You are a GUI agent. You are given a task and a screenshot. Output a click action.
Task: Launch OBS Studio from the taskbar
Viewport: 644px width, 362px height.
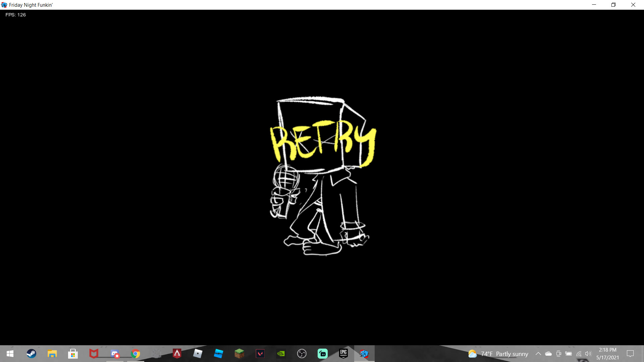click(x=302, y=354)
